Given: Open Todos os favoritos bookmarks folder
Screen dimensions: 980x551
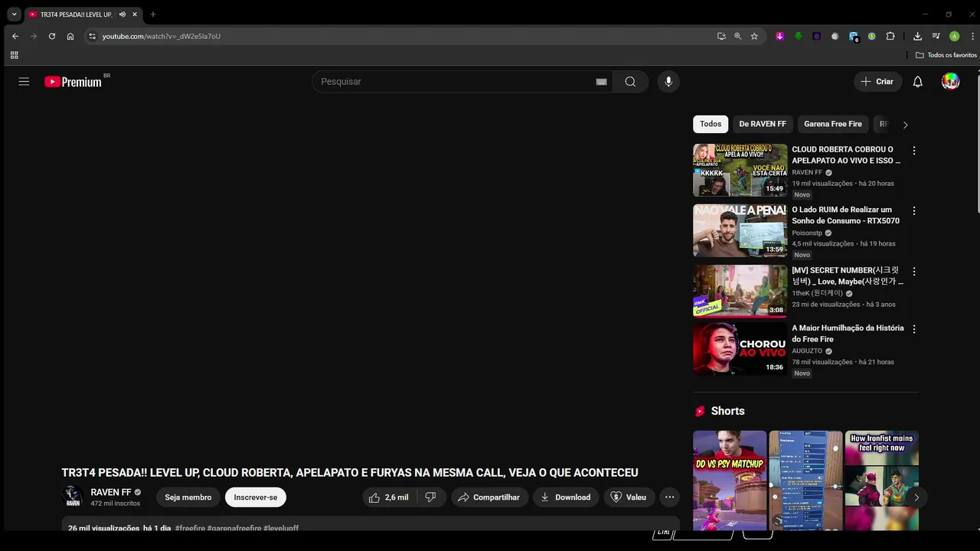Looking at the screenshot, I should pos(946,55).
